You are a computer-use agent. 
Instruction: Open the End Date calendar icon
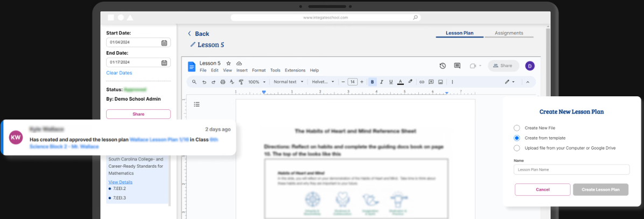coord(164,63)
